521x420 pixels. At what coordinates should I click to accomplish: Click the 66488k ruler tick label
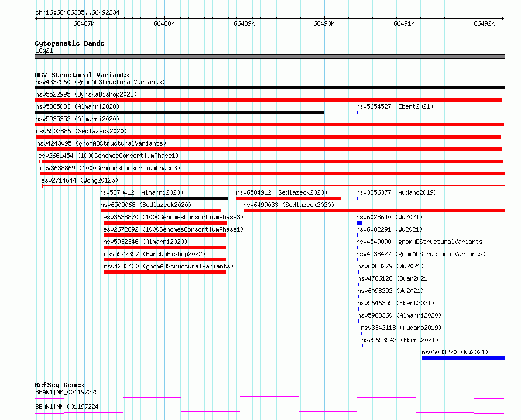click(164, 23)
